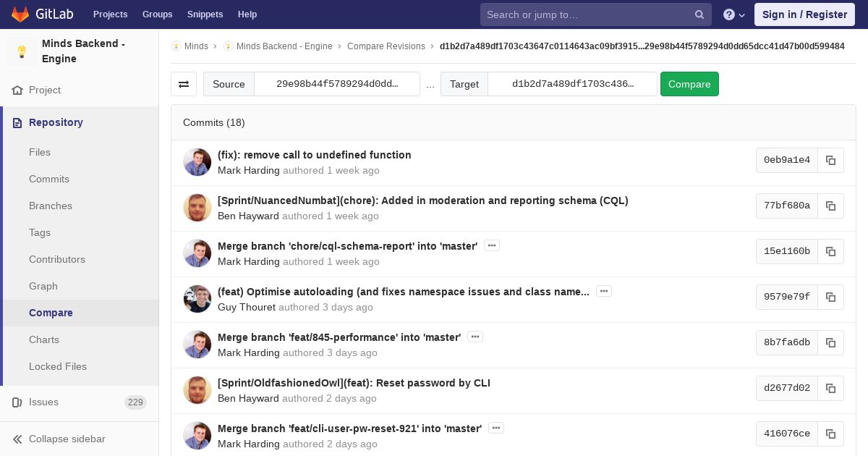868x456 pixels.
Task: Click Minds breadcrumb link
Action: click(x=196, y=46)
